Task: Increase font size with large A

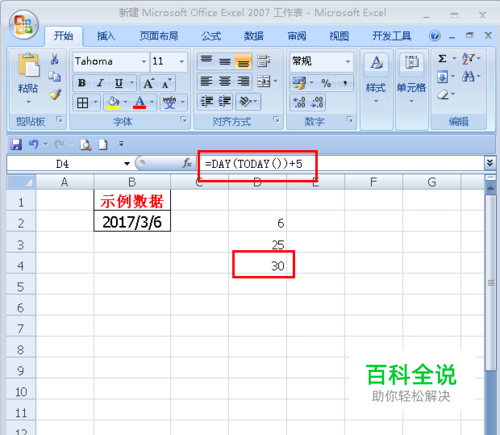Action: coord(149,83)
